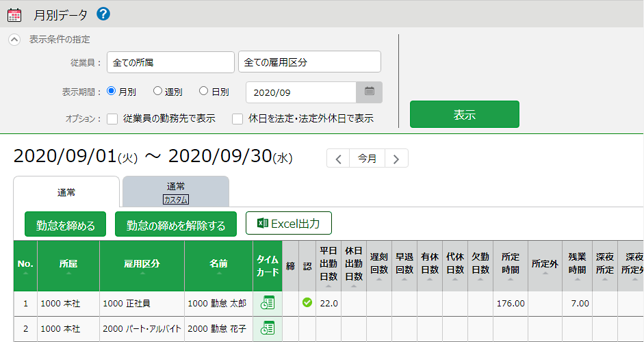Click the Excel出力 button
This screenshot has width=644, height=342.
[x=289, y=224]
